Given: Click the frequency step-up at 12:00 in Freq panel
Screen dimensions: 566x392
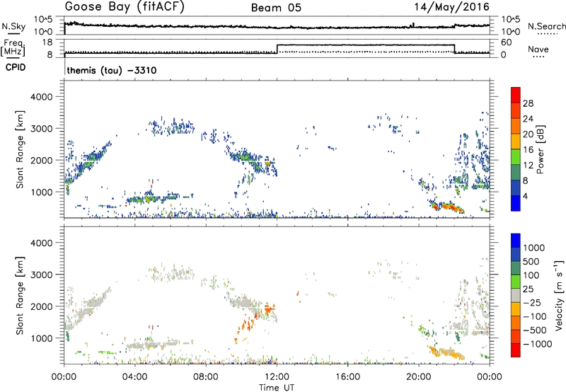Looking at the screenshot, I should tap(277, 49).
